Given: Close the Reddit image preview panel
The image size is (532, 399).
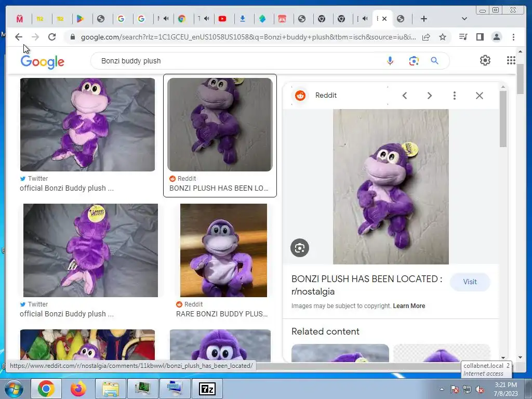Looking at the screenshot, I should tap(480, 96).
